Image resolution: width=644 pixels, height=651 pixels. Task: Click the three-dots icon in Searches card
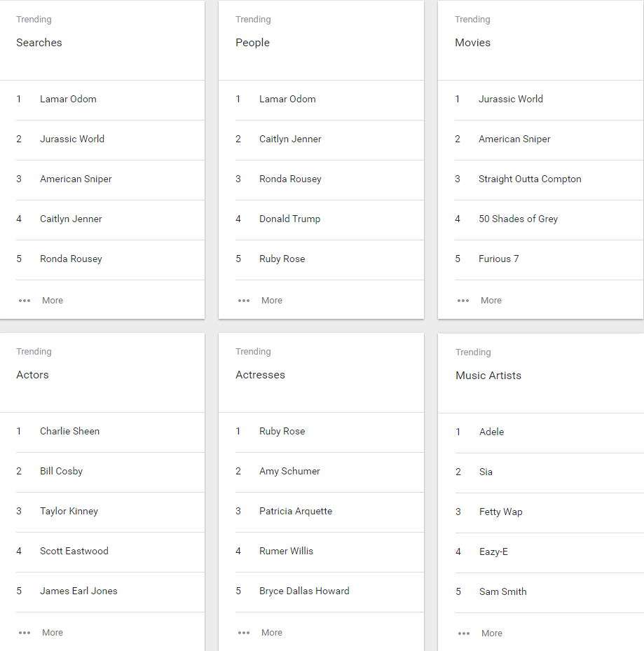pos(25,301)
